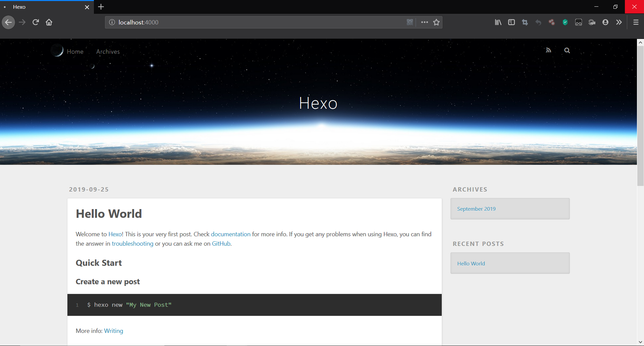Reload the localhost page
The width and height of the screenshot is (644, 346).
36,22
